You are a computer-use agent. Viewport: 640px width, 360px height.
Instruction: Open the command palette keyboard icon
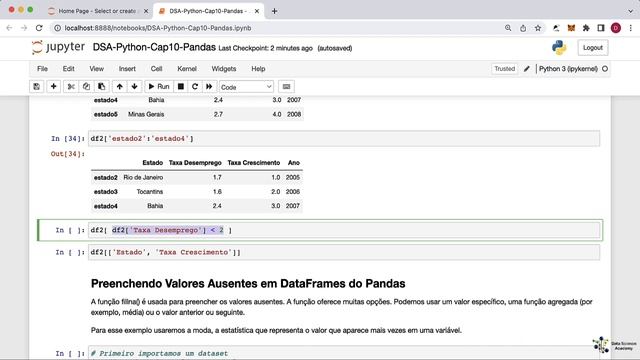pyautogui.click(x=287, y=87)
